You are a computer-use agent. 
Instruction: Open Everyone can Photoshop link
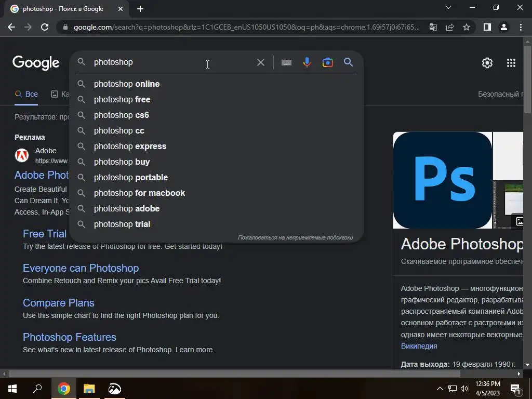81,268
